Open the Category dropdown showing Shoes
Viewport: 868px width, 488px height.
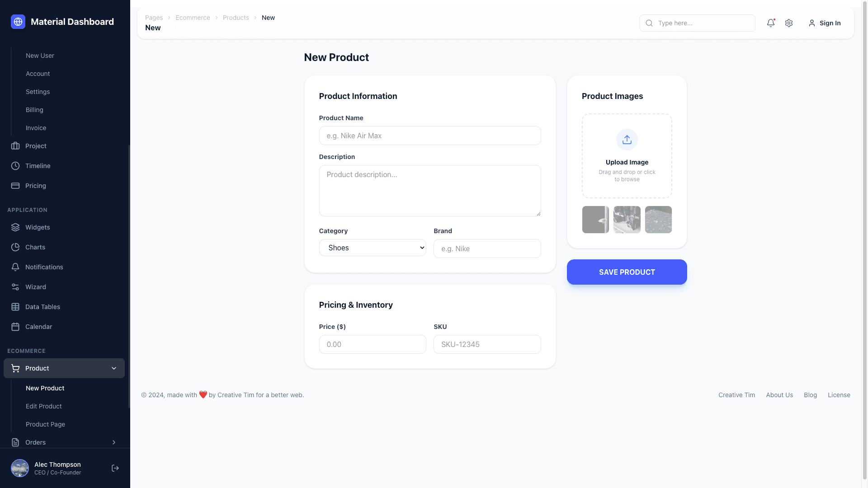click(x=372, y=248)
